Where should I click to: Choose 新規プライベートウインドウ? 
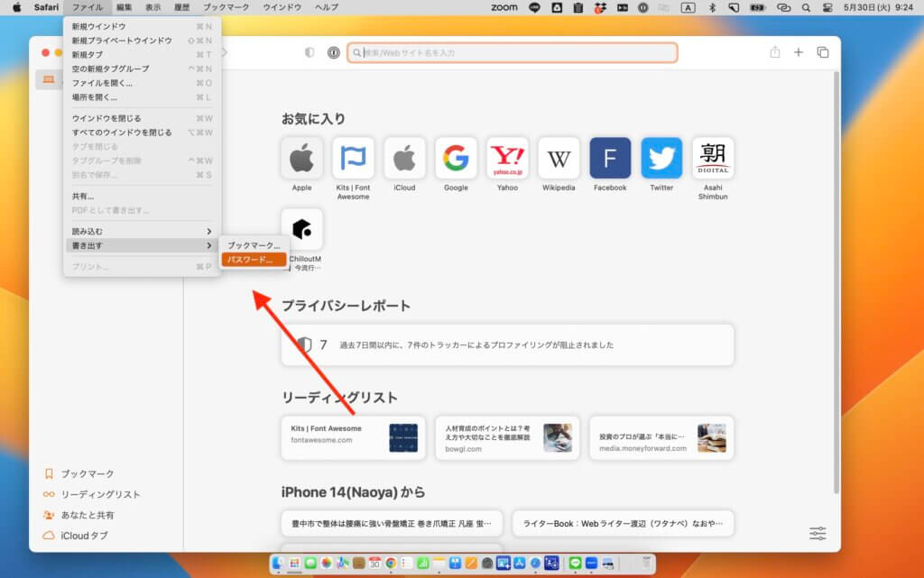click(142, 41)
